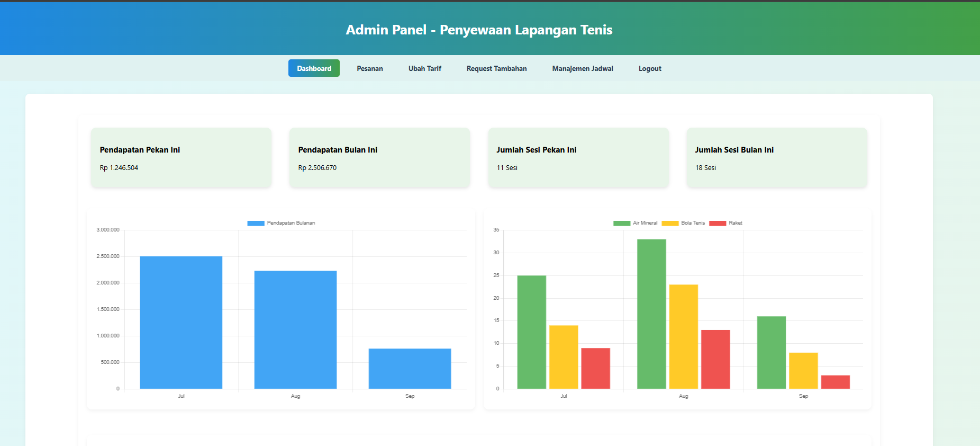Click the Jumlah Sesi Bulan Ini card
This screenshot has width=980, height=446.
point(776,158)
